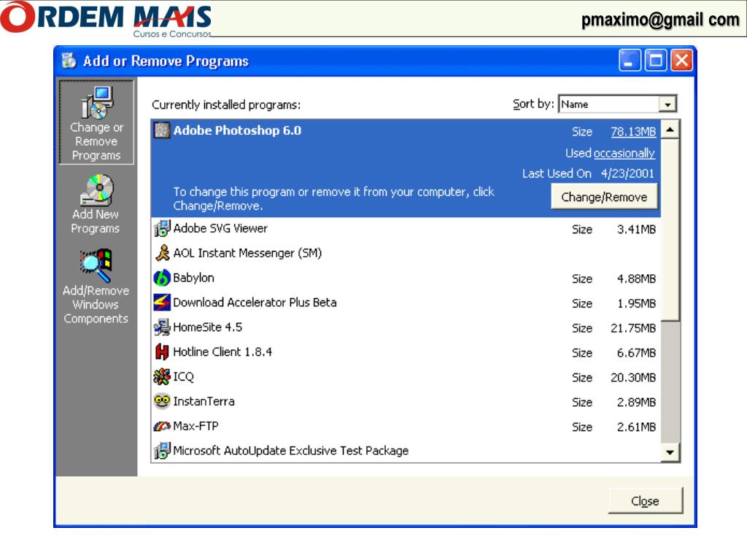The image size is (747, 560).
Task: Click the Adobe SVG Viewer icon
Action: tap(162, 228)
